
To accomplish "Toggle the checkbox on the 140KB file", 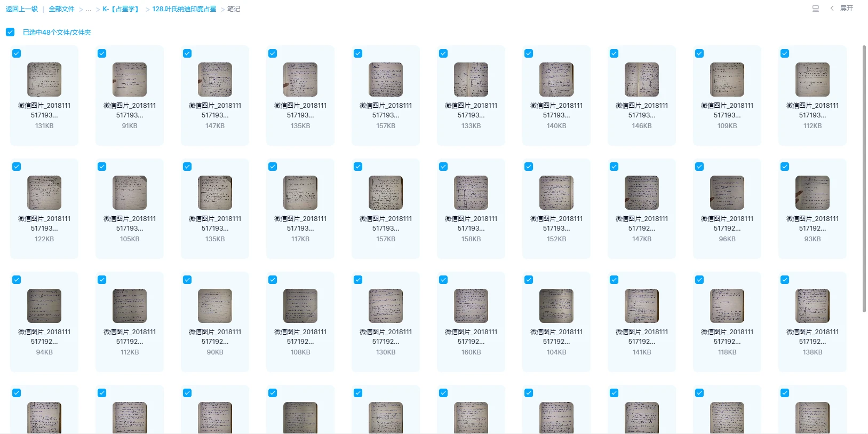I will [529, 53].
